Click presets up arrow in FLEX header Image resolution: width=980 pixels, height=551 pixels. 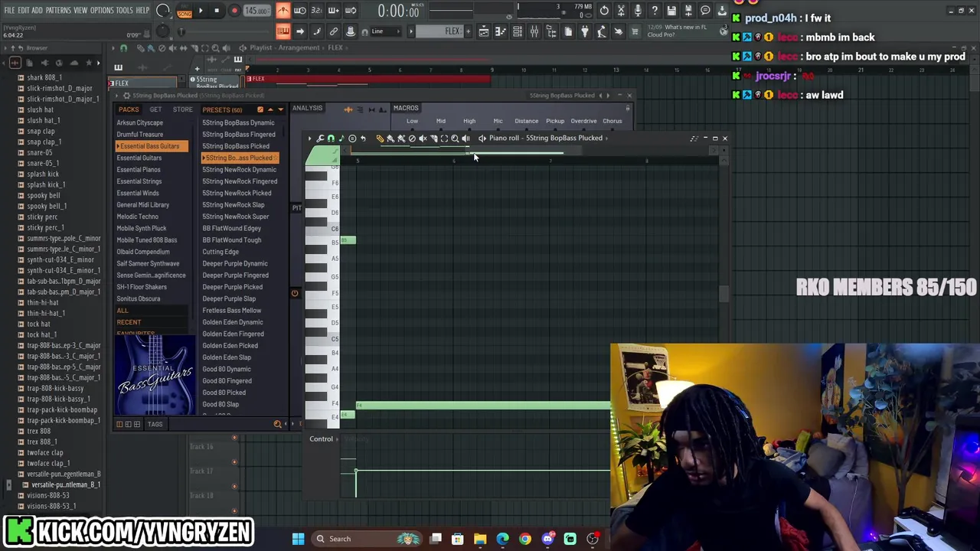coord(269,109)
